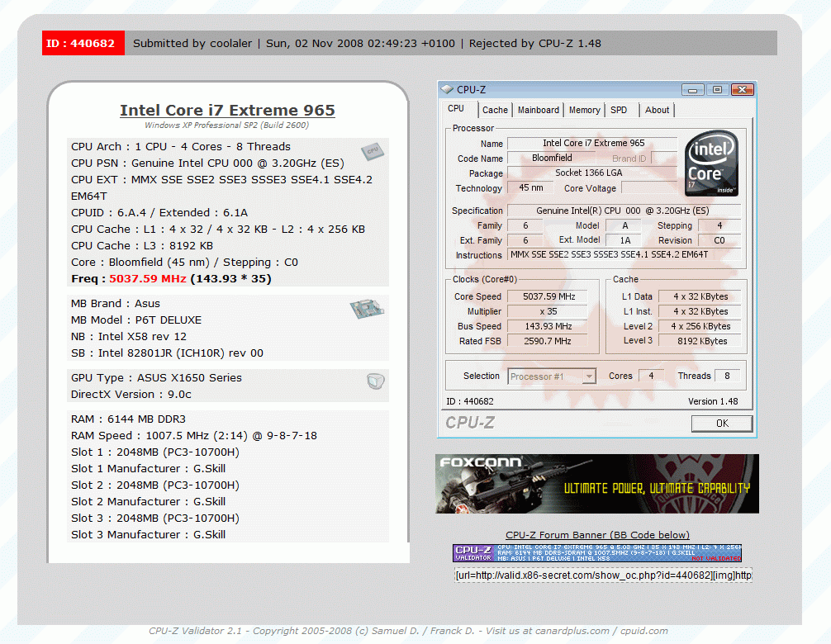Viewport: 831px width, 644px height.
Task: Close the CPU-Z window
Action: click(x=743, y=89)
